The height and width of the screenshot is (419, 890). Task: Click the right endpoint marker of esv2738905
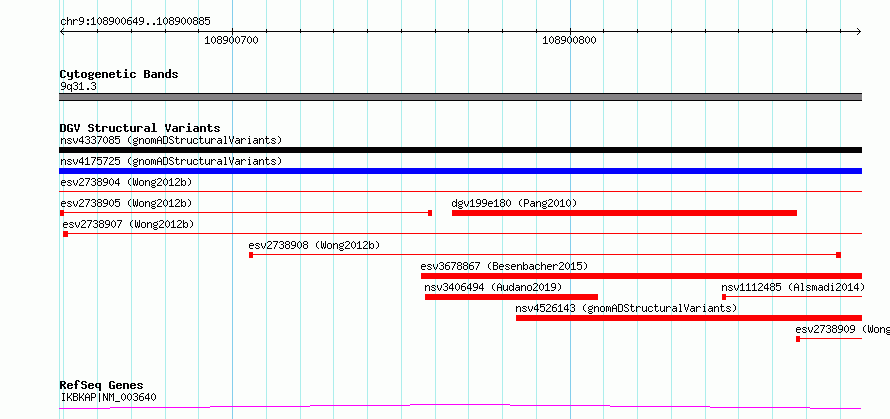430,213
